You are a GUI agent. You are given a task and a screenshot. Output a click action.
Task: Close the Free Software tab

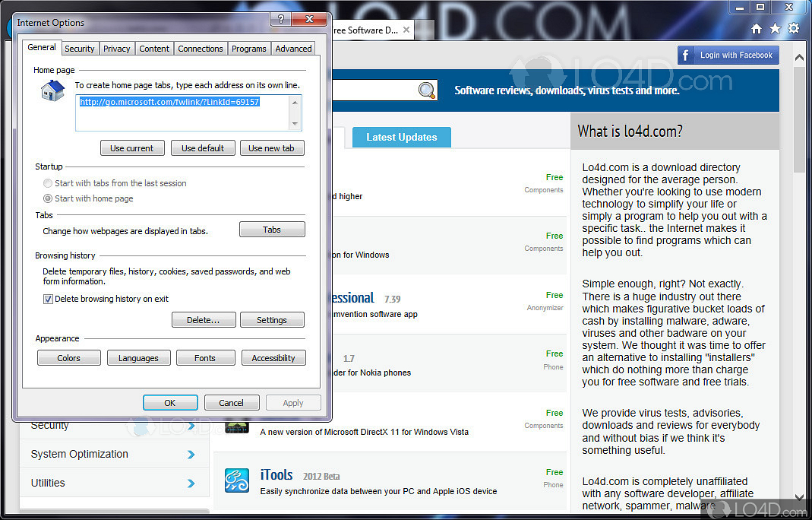point(406,30)
